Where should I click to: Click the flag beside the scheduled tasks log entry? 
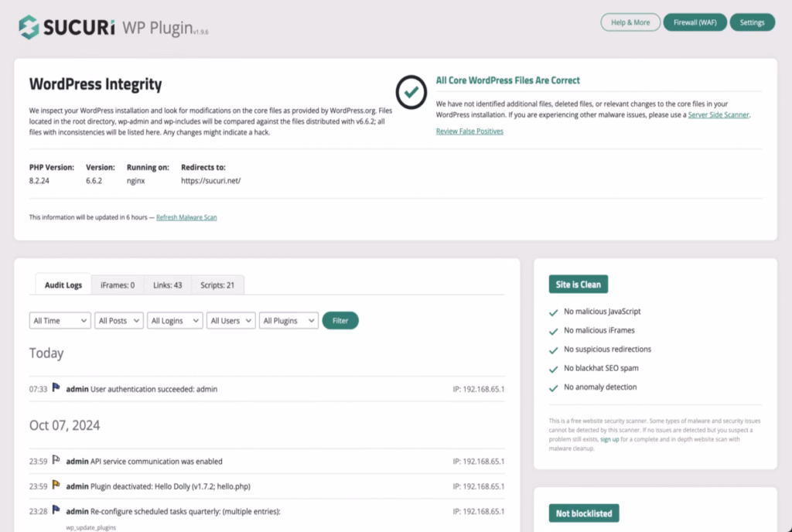coord(54,511)
